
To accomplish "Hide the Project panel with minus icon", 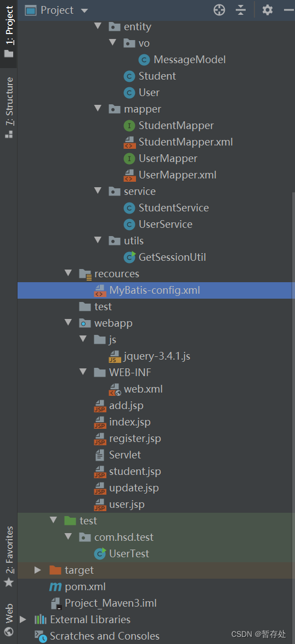I will (x=290, y=10).
